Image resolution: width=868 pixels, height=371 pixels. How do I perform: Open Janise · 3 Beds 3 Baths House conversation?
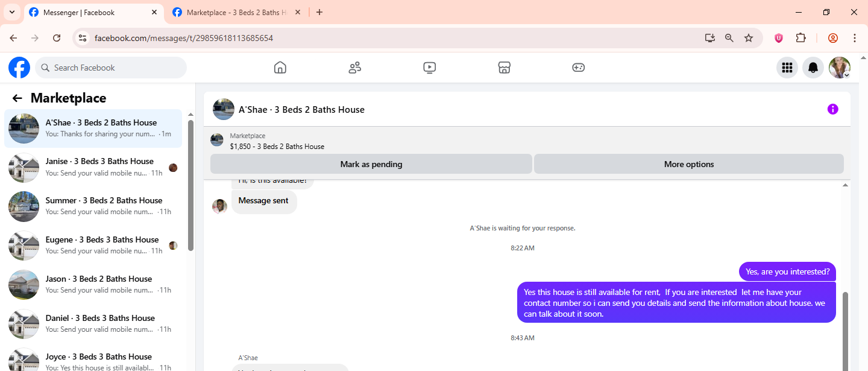[93, 167]
